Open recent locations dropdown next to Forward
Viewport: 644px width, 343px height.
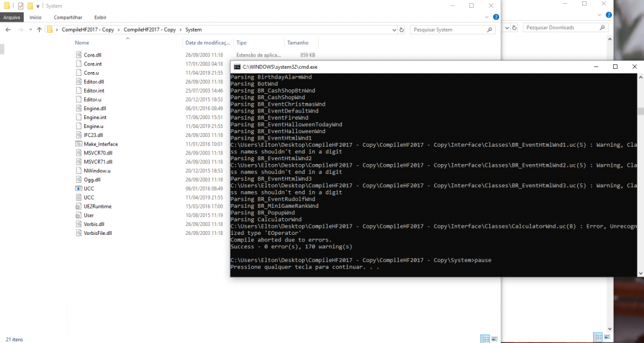(30, 30)
